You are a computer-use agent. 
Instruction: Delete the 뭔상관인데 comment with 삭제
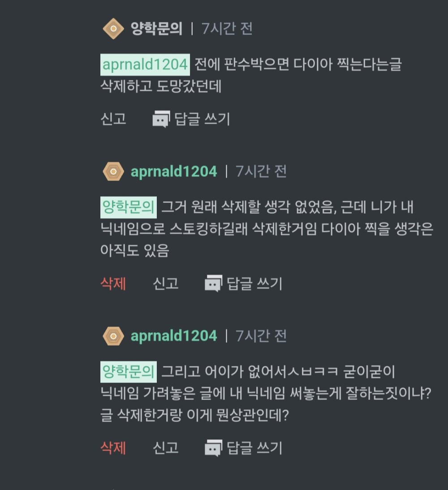coord(113,448)
